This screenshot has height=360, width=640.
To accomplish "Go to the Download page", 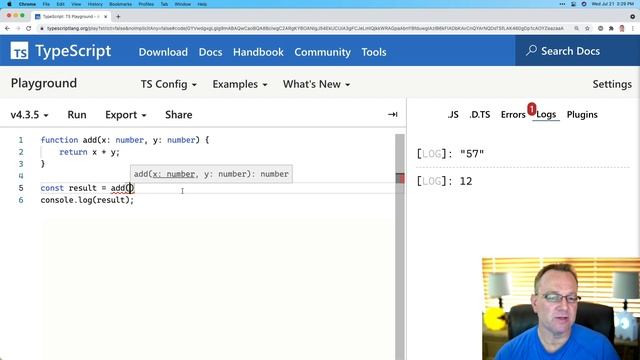I will coord(163,52).
